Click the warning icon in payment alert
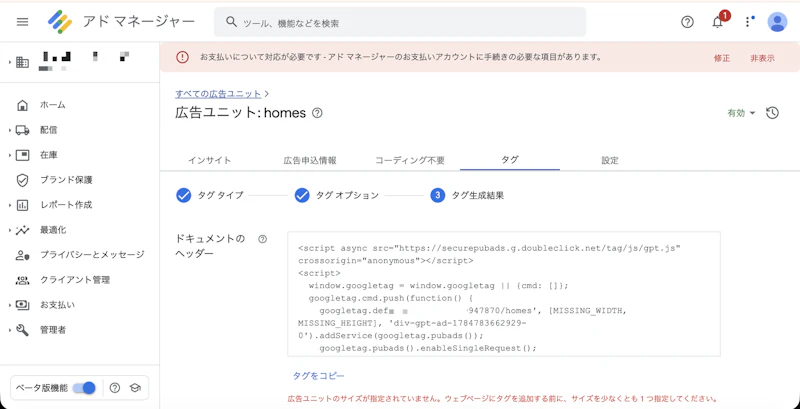The height and width of the screenshot is (409, 800). pos(182,58)
